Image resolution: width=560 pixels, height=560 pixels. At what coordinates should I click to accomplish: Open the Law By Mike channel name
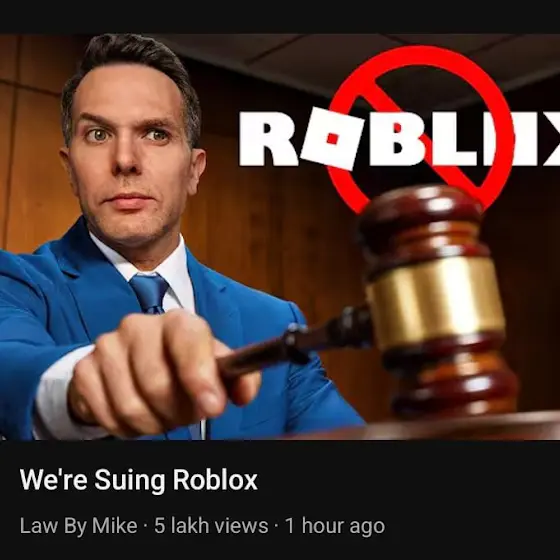point(79,526)
